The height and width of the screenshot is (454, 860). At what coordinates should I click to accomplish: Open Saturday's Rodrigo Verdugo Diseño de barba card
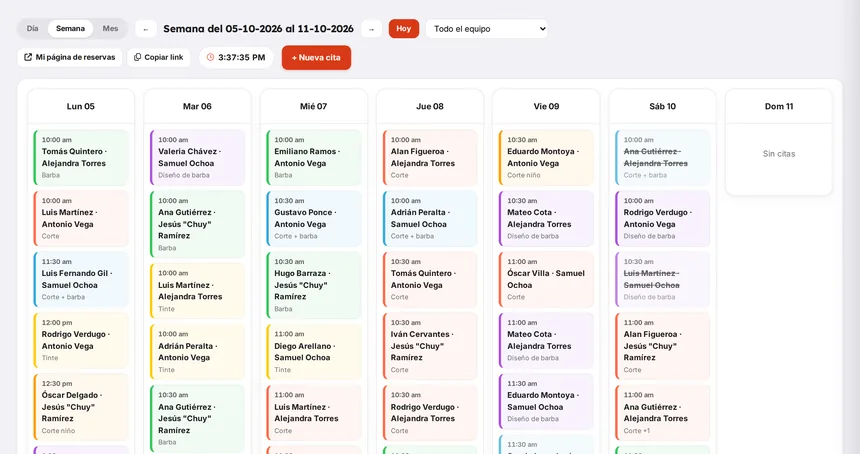pos(663,218)
